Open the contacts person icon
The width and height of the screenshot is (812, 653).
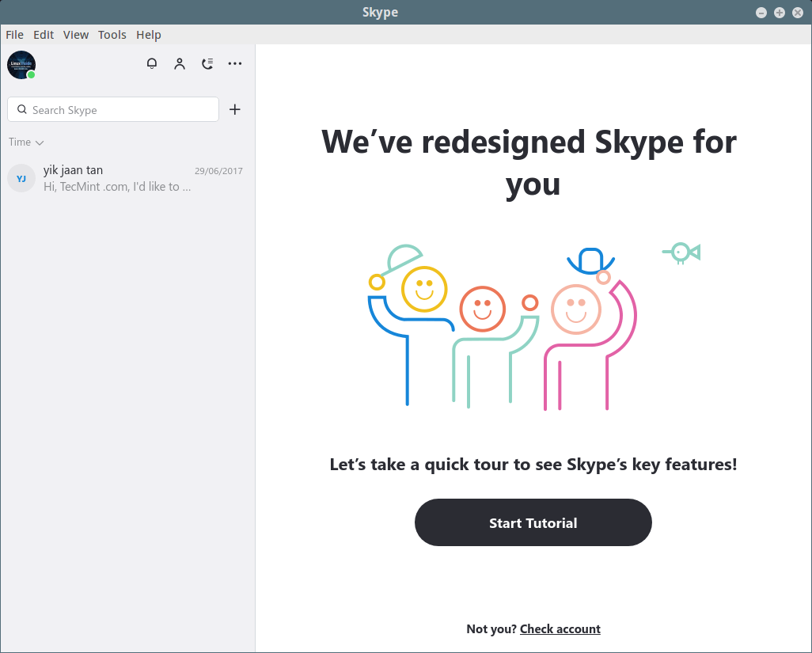[180, 64]
